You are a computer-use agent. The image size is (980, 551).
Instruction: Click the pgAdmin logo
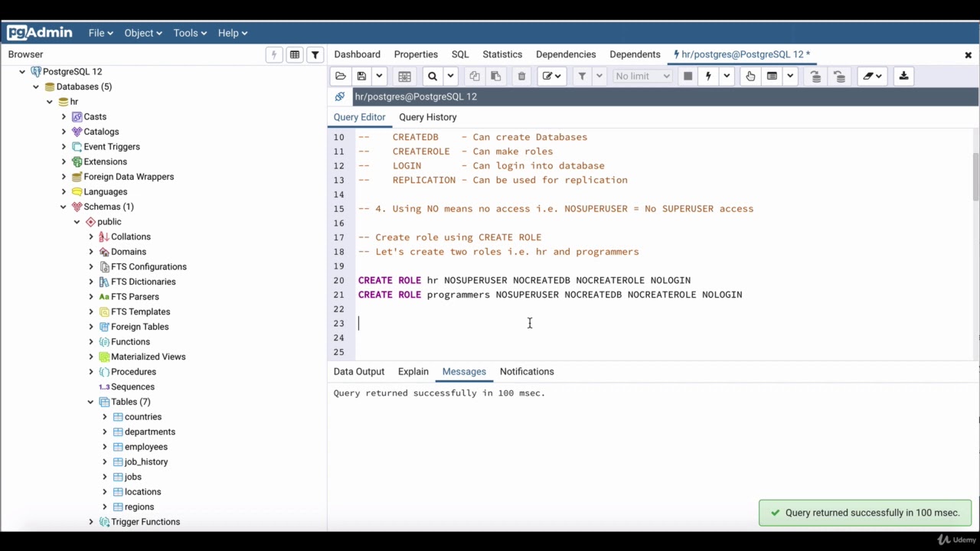tap(40, 33)
